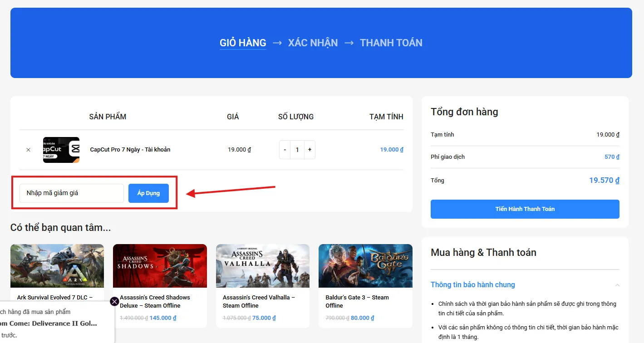View Assassin's Creed Shadows Deluxe cover image

coord(160,266)
